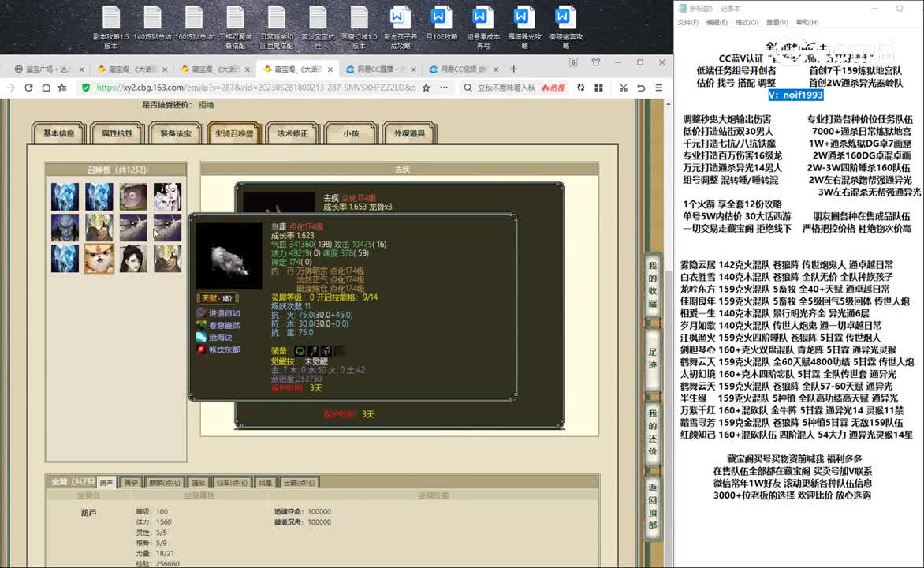Viewport: 924px width, 568px height.
Task: Switch to 属性抗性 tab
Action: coord(117,133)
